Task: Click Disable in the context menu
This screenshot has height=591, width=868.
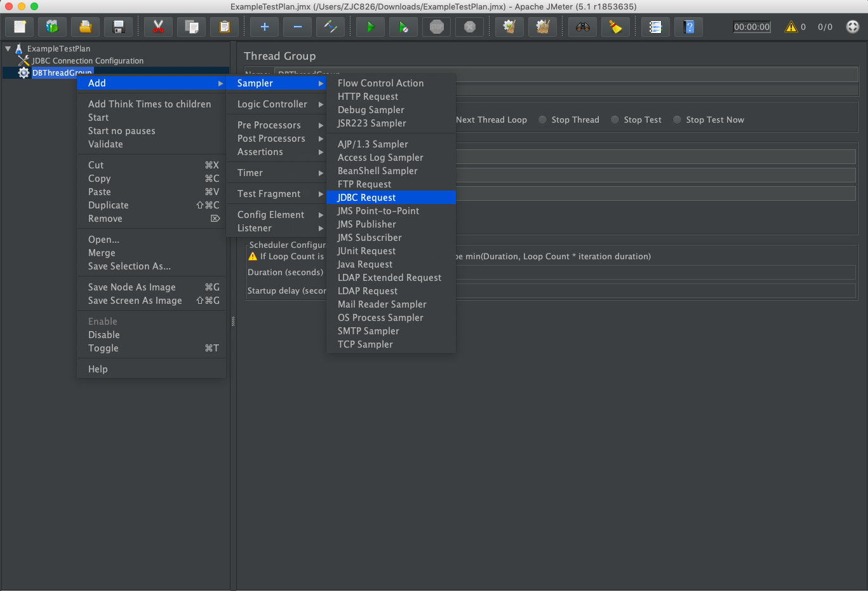Action: coord(151,335)
